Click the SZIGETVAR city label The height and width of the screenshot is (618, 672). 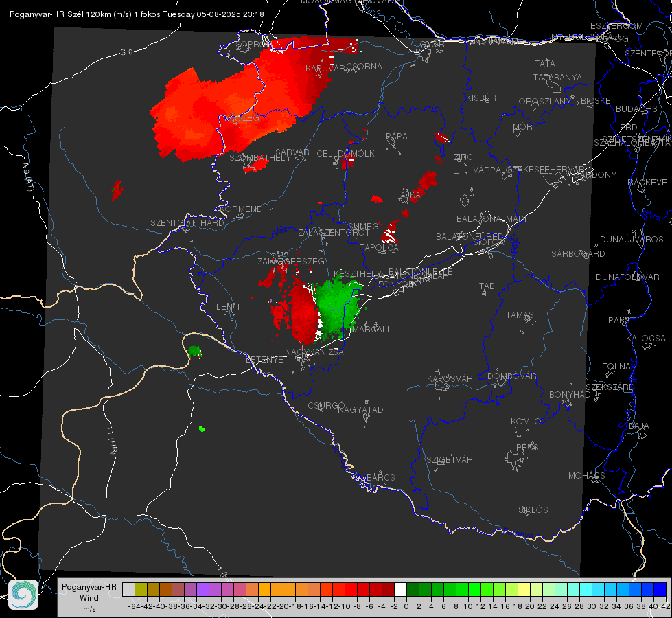[x=450, y=459]
